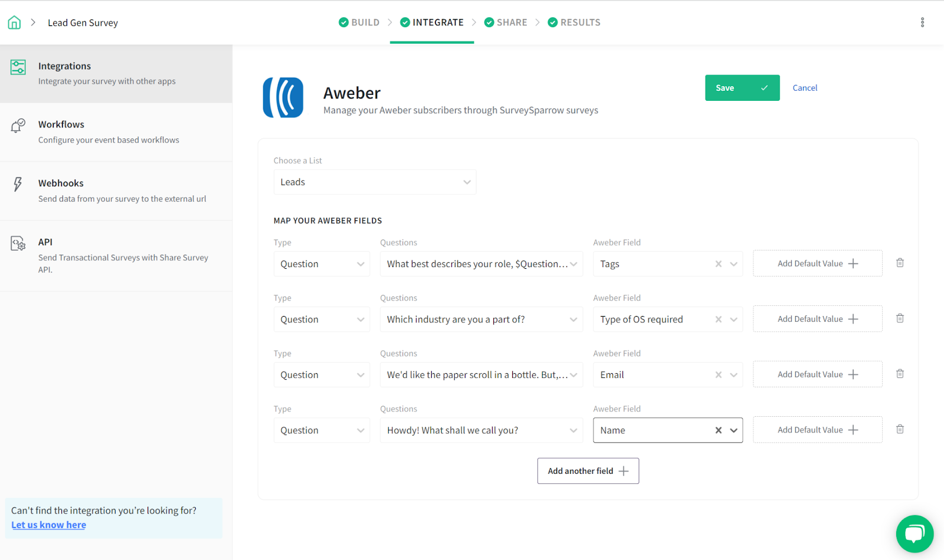Viewport: 944px width, 560px height.
Task: Add Default Value for the Tags row
Action: 818,263
